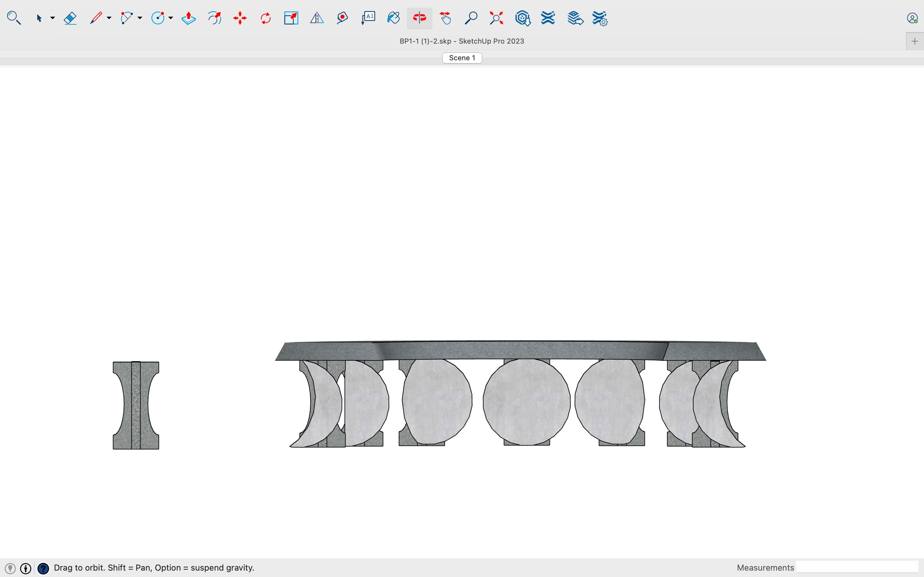Open the signed-in user account icon
This screenshot has height=577, width=924.
(912, 18)
